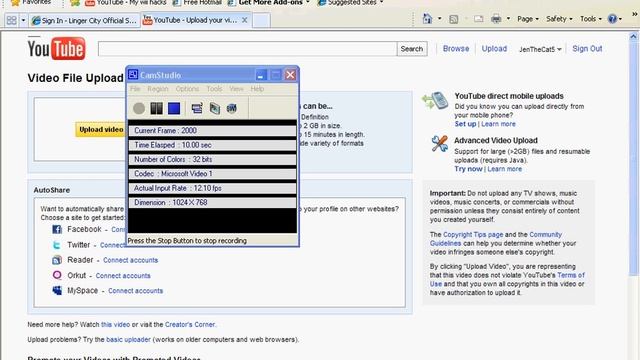Open the browser Home icon

coord(427,19)
